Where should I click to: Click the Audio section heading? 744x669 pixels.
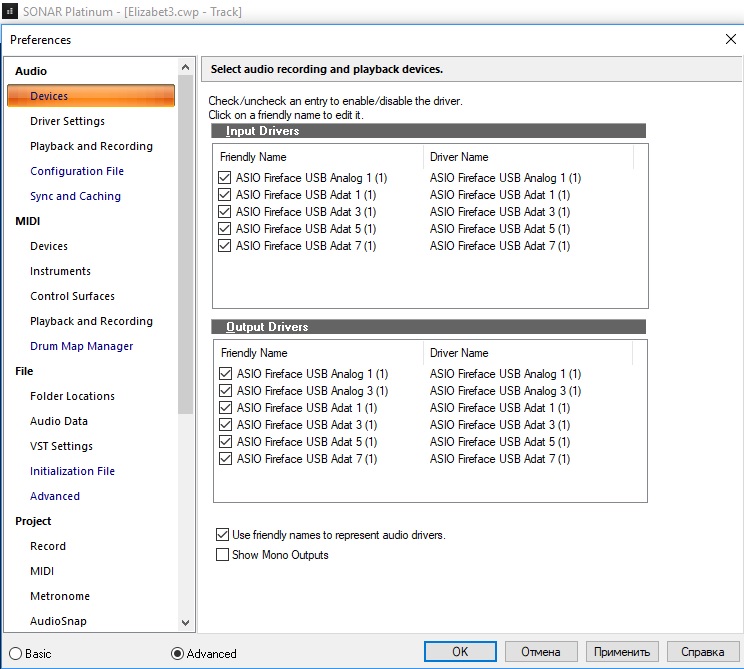coord(31,71)
